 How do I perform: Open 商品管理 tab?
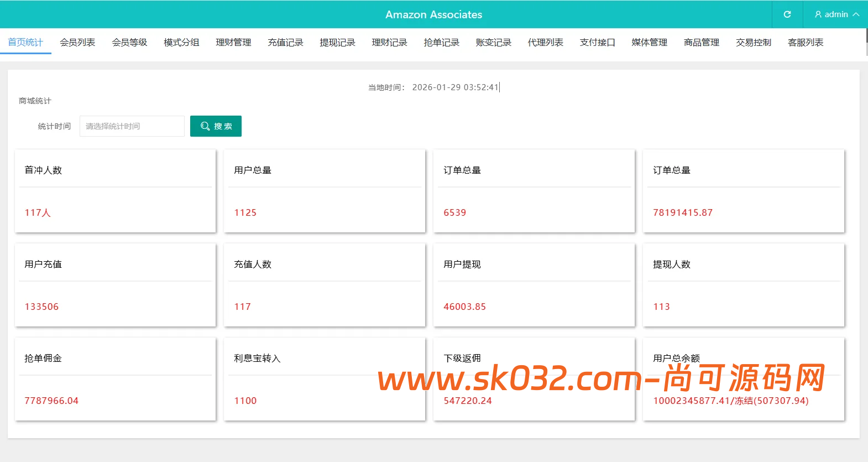(701, 42)
